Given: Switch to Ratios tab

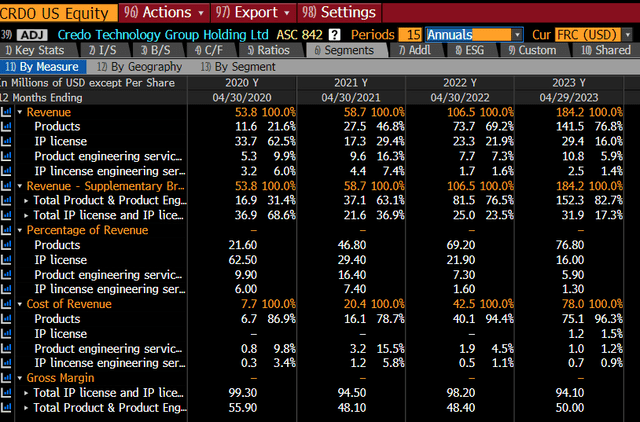Looking at the screenshot, I should 269,50.
